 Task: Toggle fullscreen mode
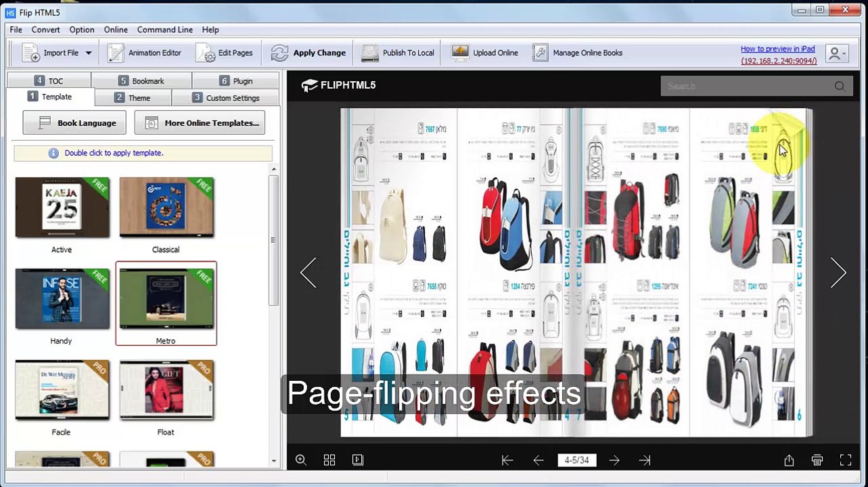point(846,460)
